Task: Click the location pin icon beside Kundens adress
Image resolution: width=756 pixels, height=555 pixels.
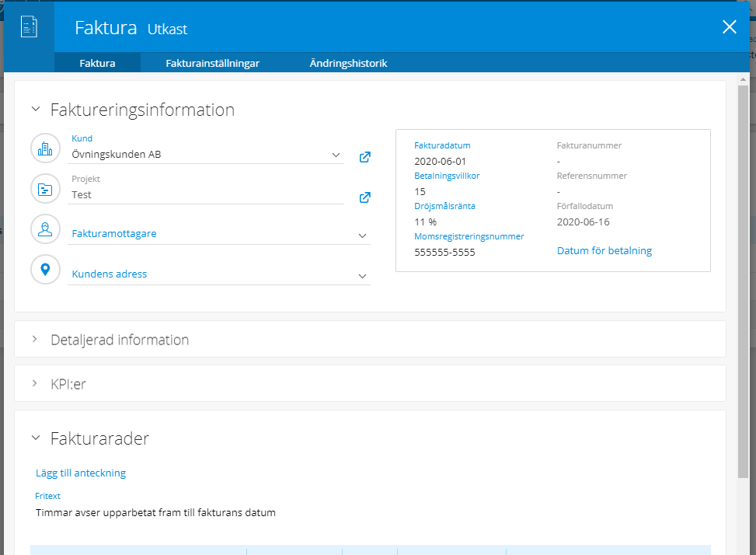Action: [45, 269]
